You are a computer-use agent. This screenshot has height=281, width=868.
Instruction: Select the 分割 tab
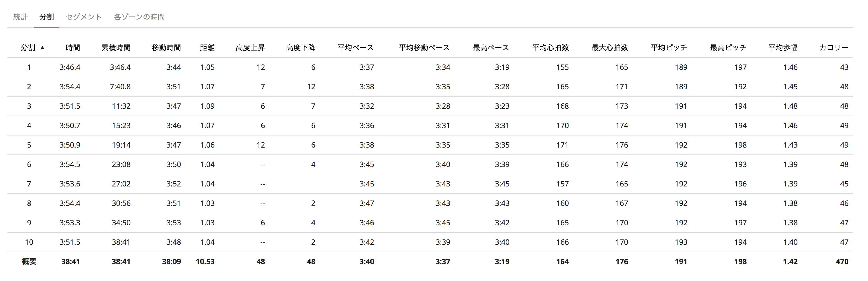pyautogui.click(x=46, y=17)
